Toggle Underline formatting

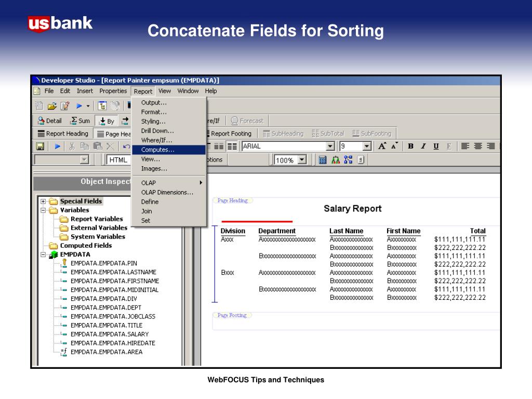click(436, 146)
